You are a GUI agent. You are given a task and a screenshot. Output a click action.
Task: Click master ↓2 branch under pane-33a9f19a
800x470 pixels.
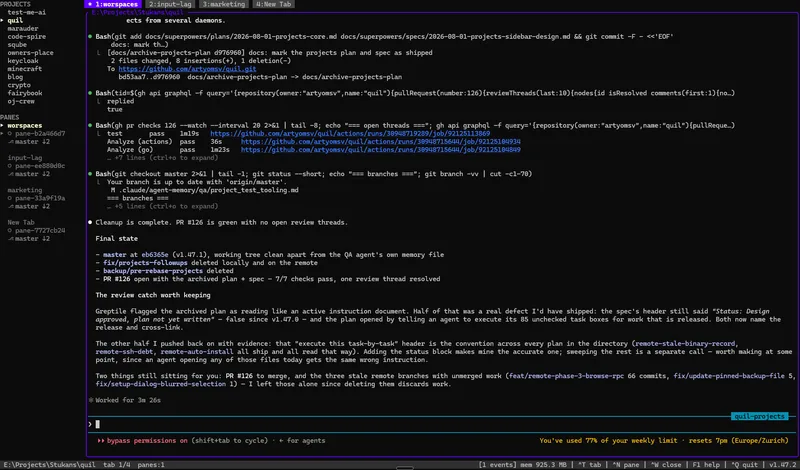[32, 206]
